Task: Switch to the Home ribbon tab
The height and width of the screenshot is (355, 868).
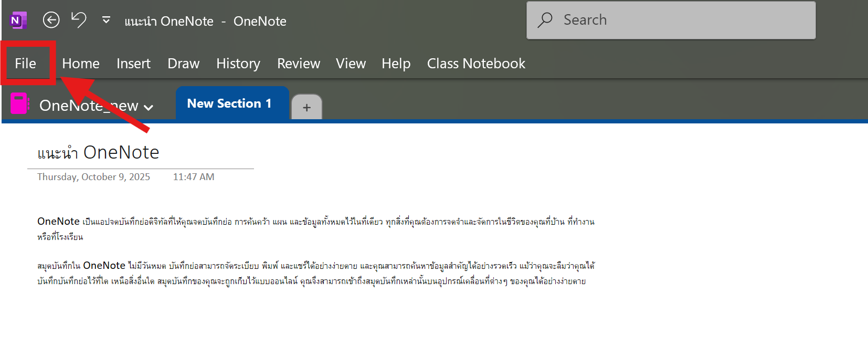Action: (x=80, y=64)
